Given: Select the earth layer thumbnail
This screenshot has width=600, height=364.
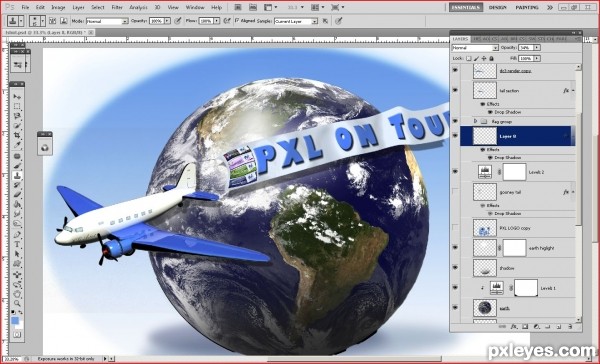Looking at the screenshot, I should (x=484, y=308).
